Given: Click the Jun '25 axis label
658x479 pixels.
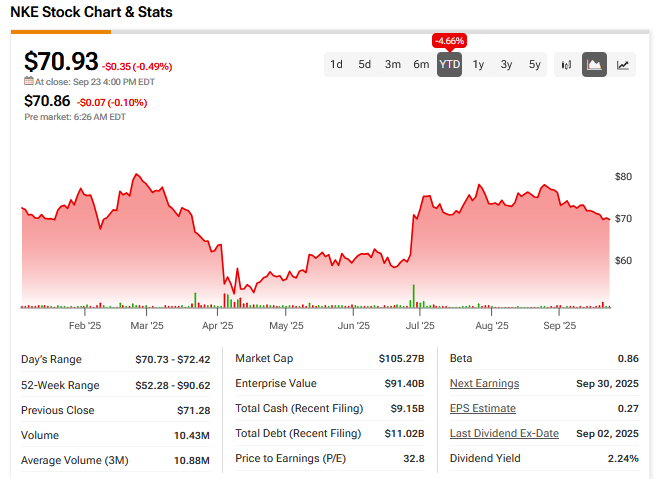Looking at the screenshot, I should click(x=353, y=326).
